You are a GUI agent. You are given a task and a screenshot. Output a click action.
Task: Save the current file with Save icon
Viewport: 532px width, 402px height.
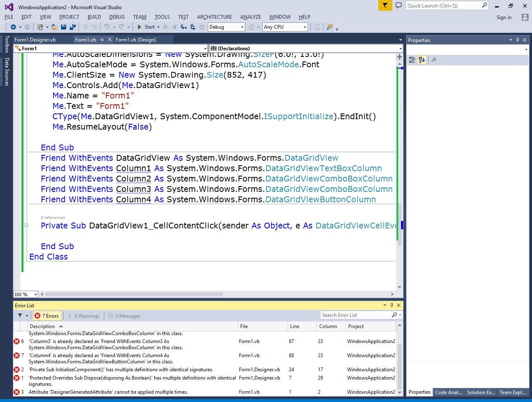point(64,27)
